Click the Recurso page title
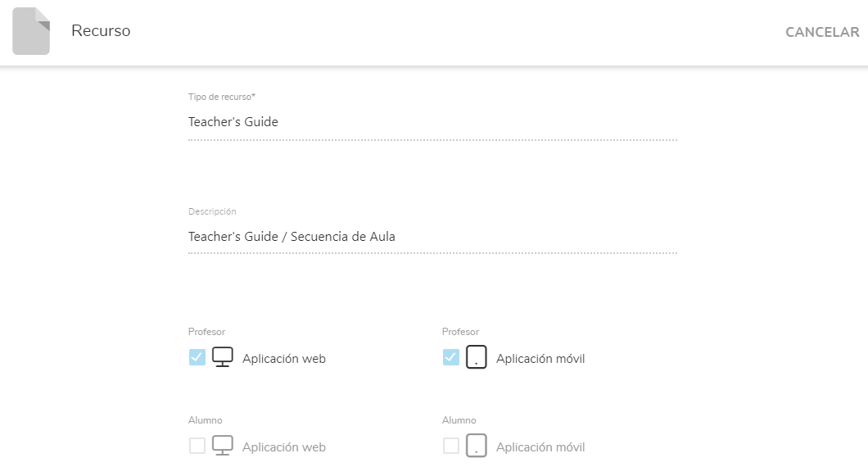Viewport: 868px width, 476px height. tap(101, 31)
